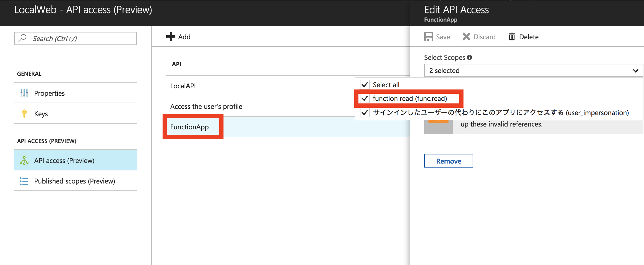This screenshot has width=644, height=265.
Task: Click the Save button label
Action: click(x=443, y=37)
